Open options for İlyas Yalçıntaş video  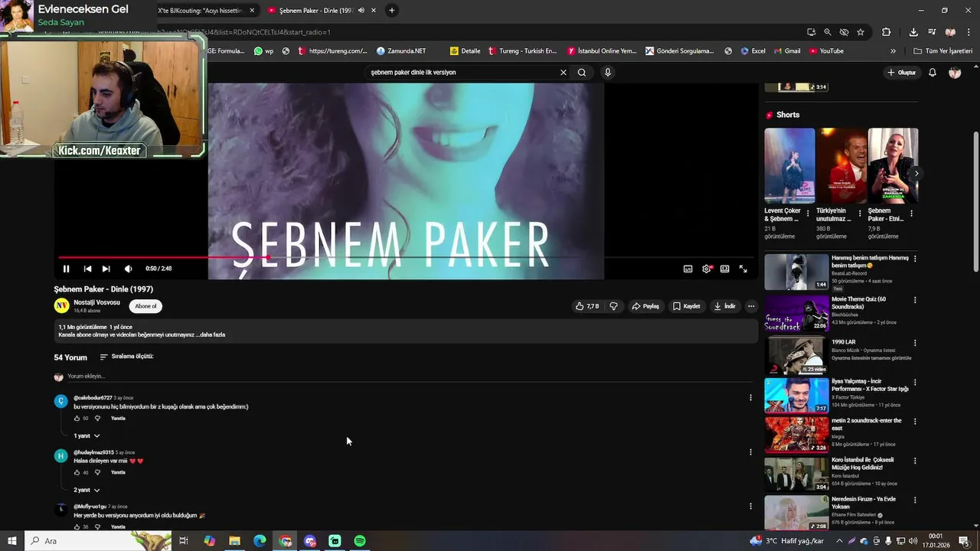915,382
